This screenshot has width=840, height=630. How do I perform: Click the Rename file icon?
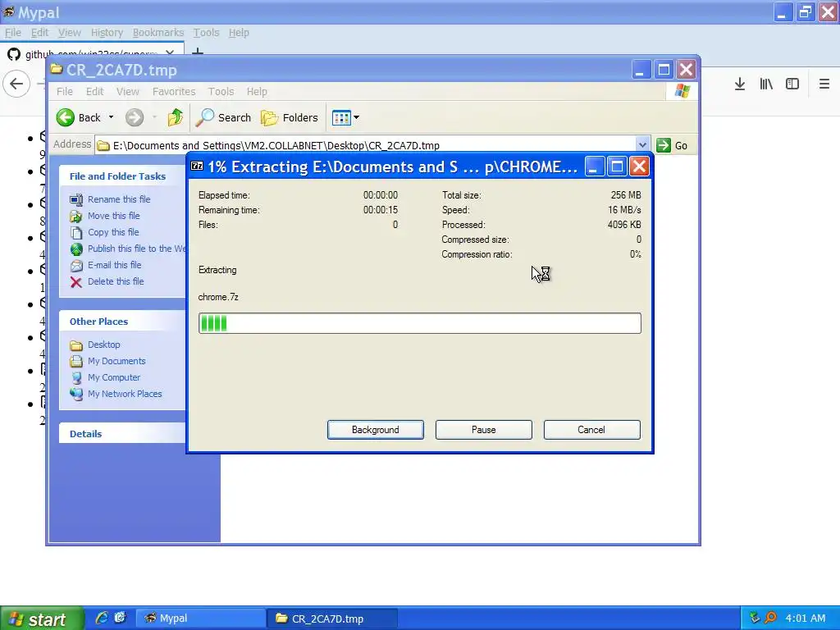click(x=76, y=200)
